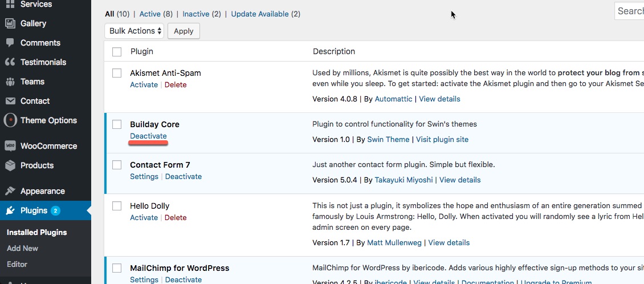The image size is (644, 284).
Task: Click the WooCommerce logo icon
Action: (x=10, y=146)
